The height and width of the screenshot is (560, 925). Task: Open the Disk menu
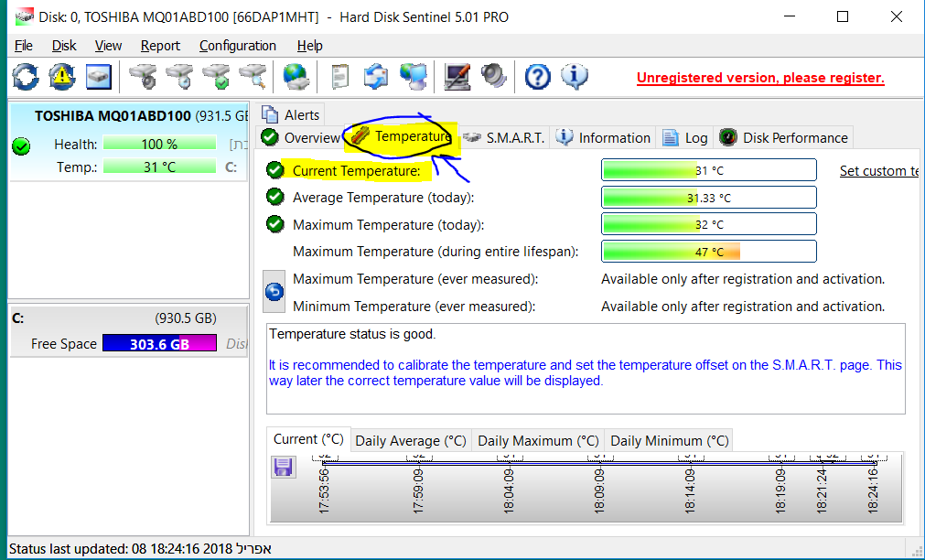(x=64, y=46)
